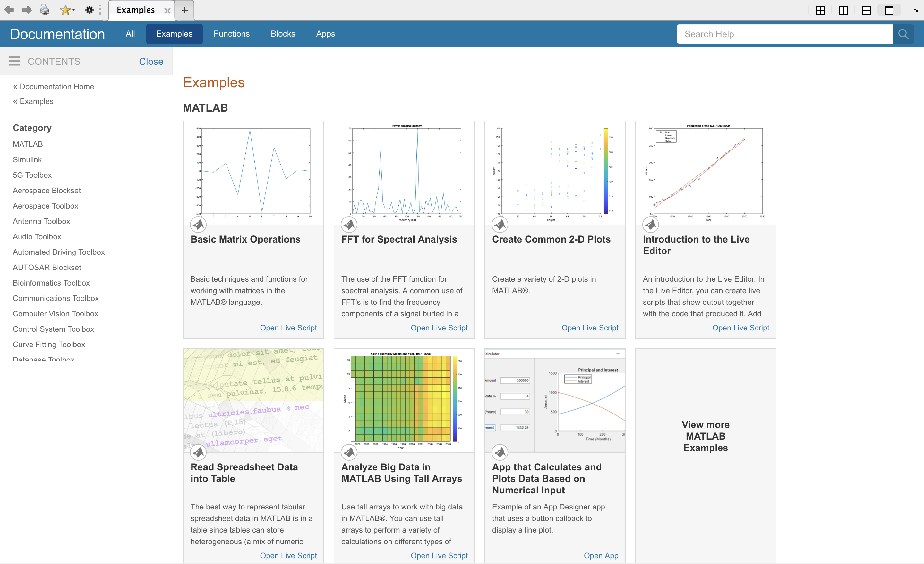
Task: Close the Examples browser tab
Action: coord(167,11)
